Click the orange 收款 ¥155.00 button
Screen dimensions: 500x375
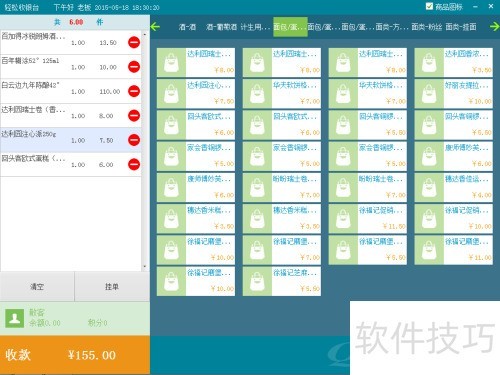tap(75, 355)
